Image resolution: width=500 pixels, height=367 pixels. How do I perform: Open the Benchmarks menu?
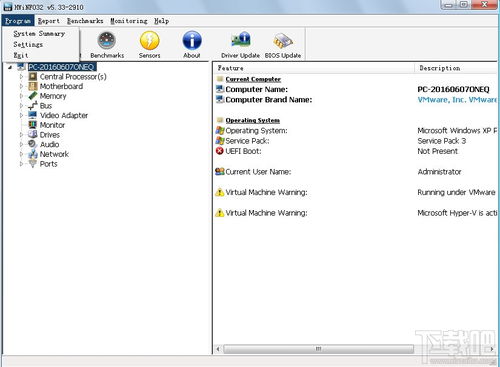pyautogui.click(x=85, y=21)
